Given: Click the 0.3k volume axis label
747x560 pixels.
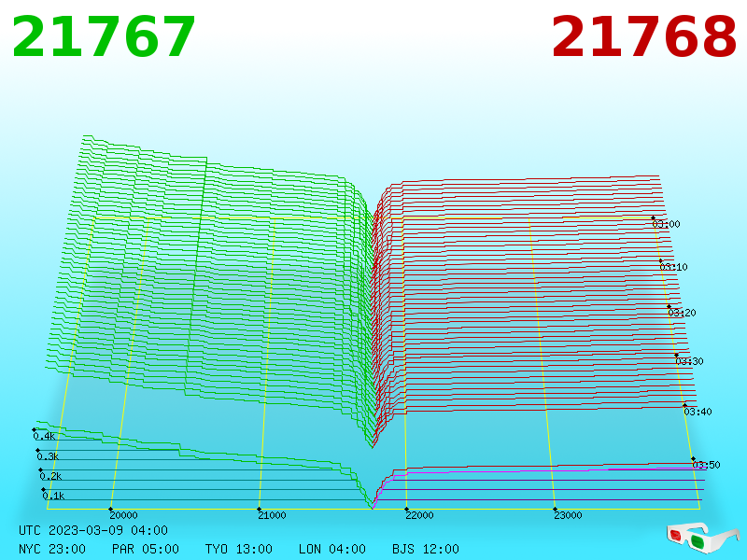Looking at the screenshot, I should 48,456.
